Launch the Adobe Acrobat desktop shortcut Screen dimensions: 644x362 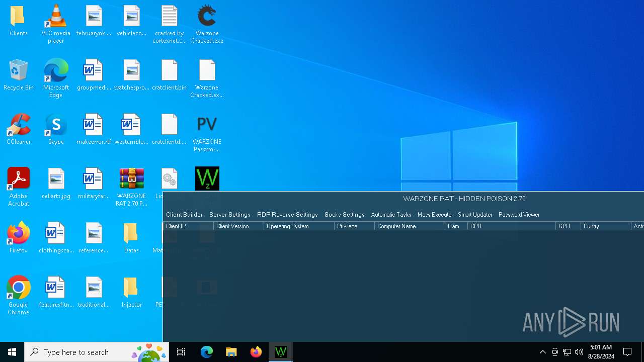(x=18, y=179)
